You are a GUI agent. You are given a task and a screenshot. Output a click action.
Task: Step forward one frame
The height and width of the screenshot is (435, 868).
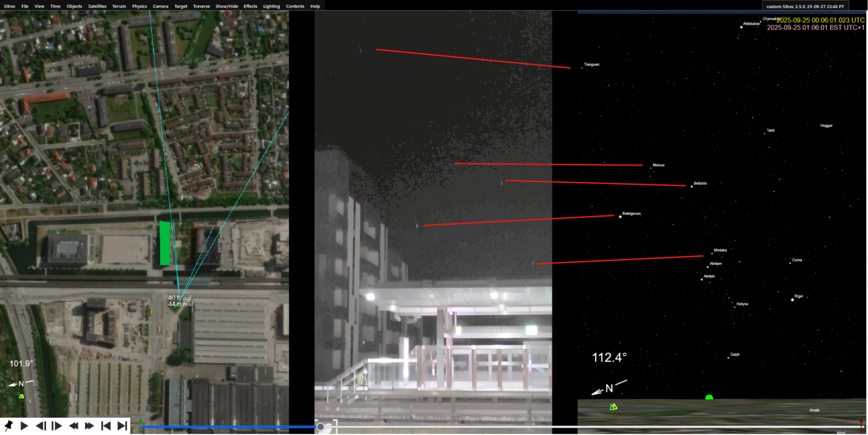57,426
